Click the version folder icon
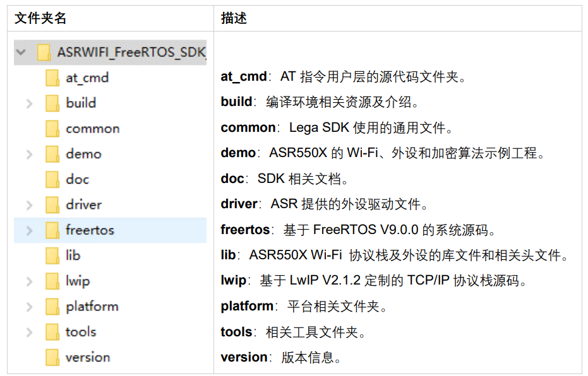 [x=52, y=358]
